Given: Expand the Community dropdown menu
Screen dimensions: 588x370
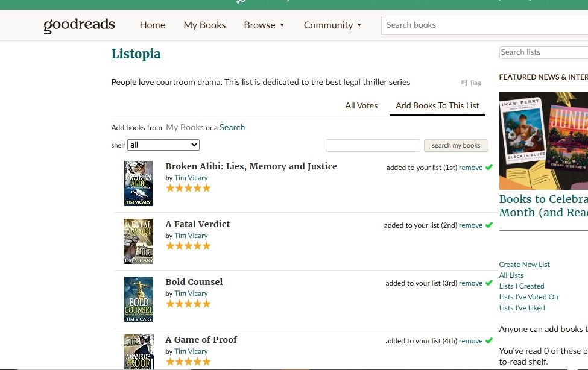Looking at the screenshot, I should pos(332,25).
